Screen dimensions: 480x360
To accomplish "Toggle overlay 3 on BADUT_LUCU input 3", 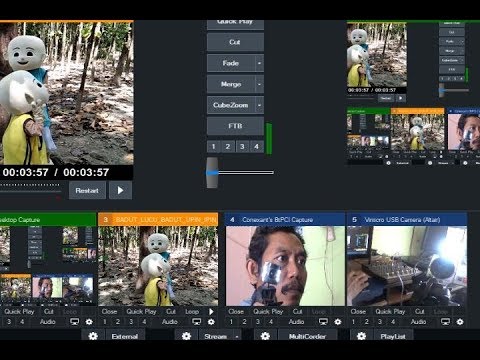I will coord(131,322).
